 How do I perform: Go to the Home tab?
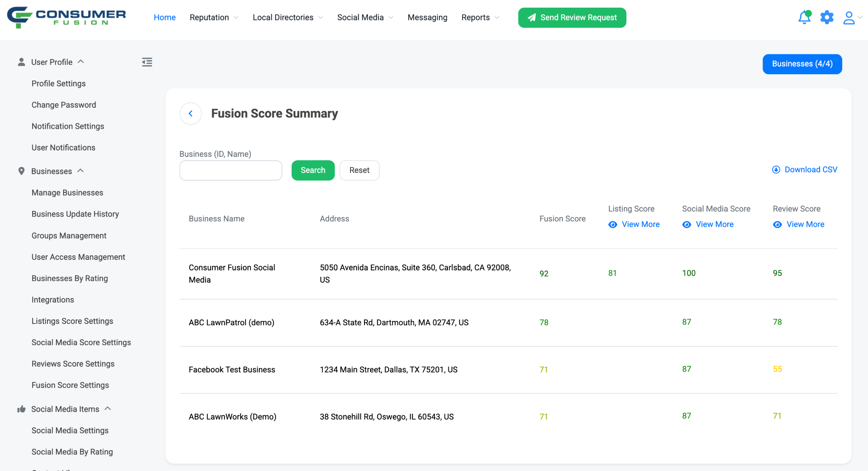click(x=164, y=17)
